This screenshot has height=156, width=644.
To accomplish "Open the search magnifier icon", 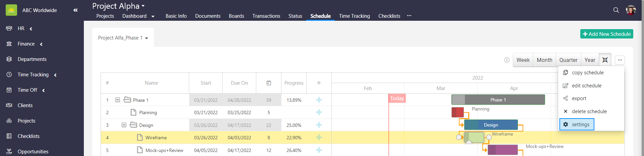I will pyautogui.click(x=616, y=10).
